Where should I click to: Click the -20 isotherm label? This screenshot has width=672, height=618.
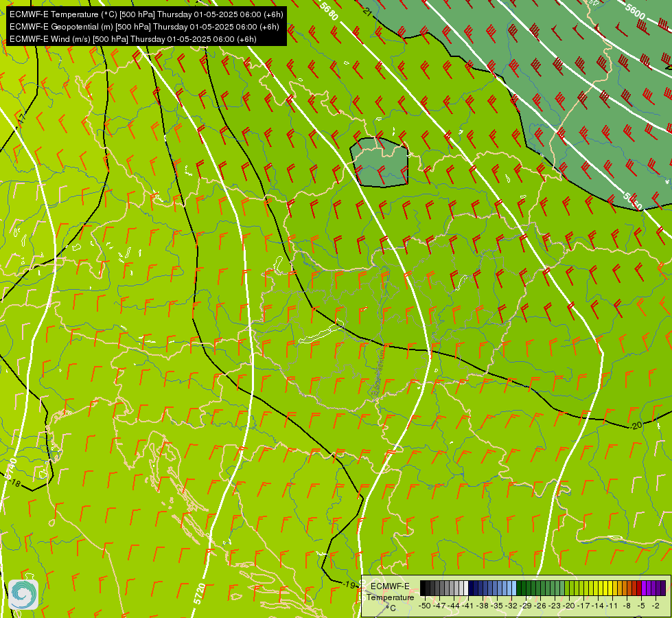coord(636,425)
